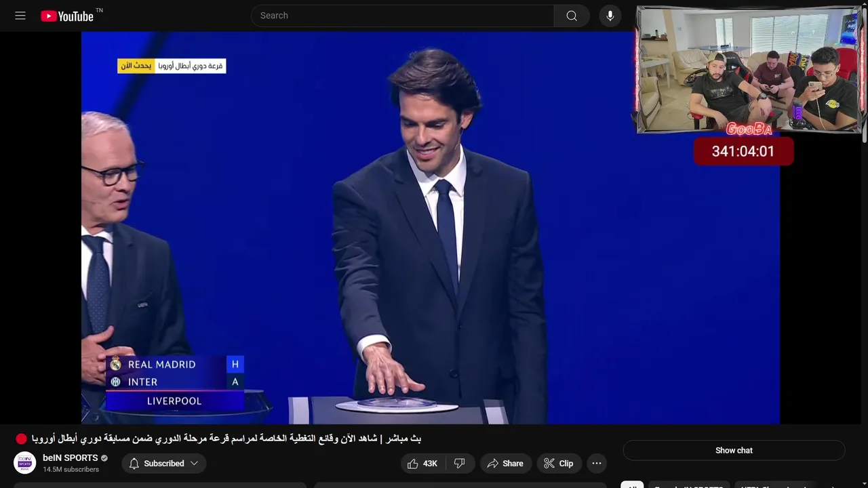Click the 341:04:01 red timer overlay
This screenshot has width=868, height=488.
click(743, 151)
